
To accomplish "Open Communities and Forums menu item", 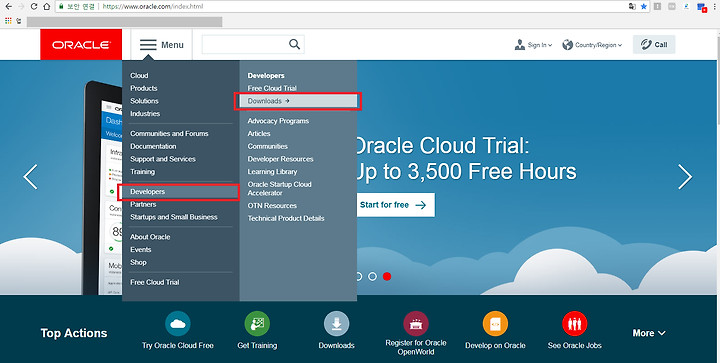I will [x=169, y=134].
